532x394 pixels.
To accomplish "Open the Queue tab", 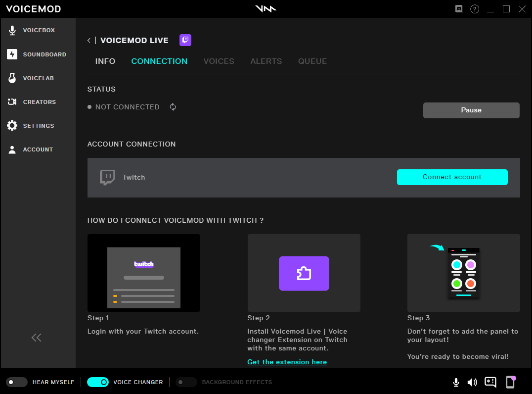I will 312,61.
